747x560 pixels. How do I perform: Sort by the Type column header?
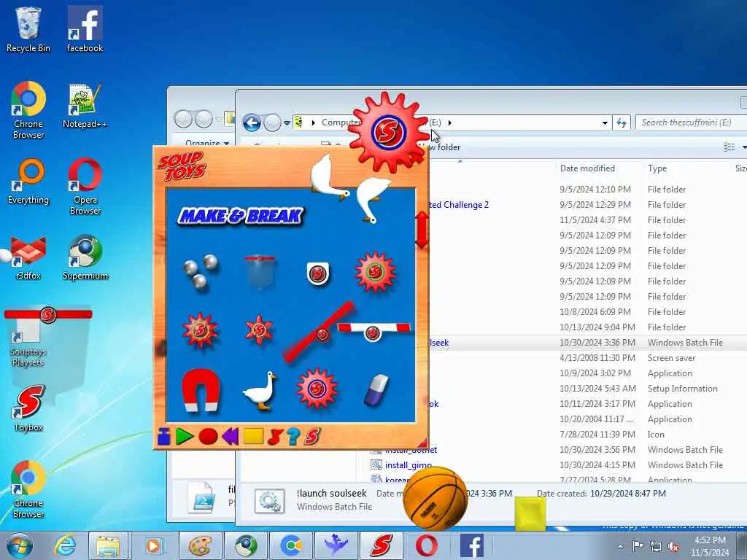(x=657, y=168)
